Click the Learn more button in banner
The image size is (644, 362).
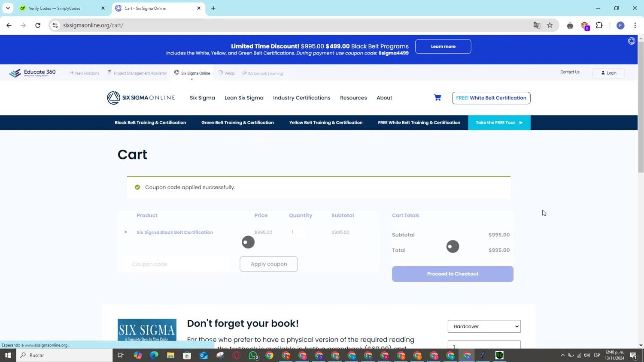point(443,46)
